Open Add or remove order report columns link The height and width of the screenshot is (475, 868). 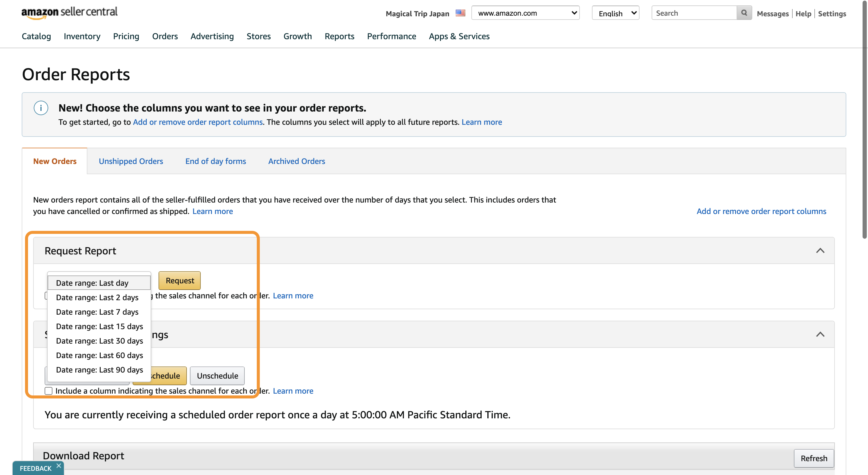point(761,211)
